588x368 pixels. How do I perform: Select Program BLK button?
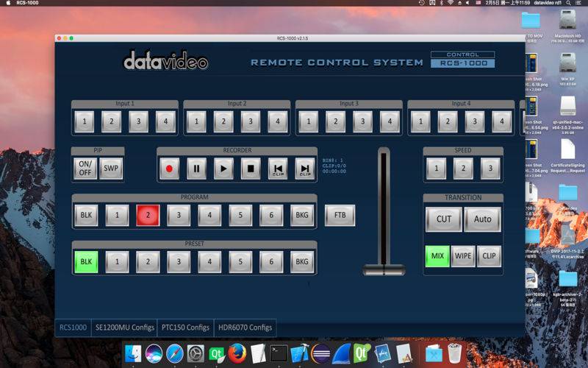[86, 215]
